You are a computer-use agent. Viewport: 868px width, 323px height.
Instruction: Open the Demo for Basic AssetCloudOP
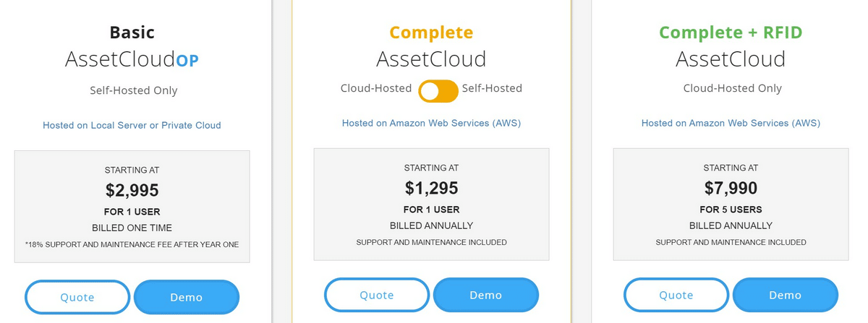(186, 297)
